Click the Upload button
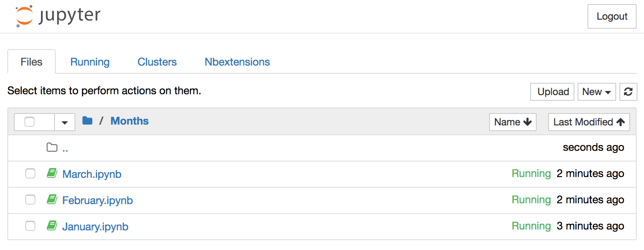This screenshot has width=644, height=250. (x=552, y=91)
